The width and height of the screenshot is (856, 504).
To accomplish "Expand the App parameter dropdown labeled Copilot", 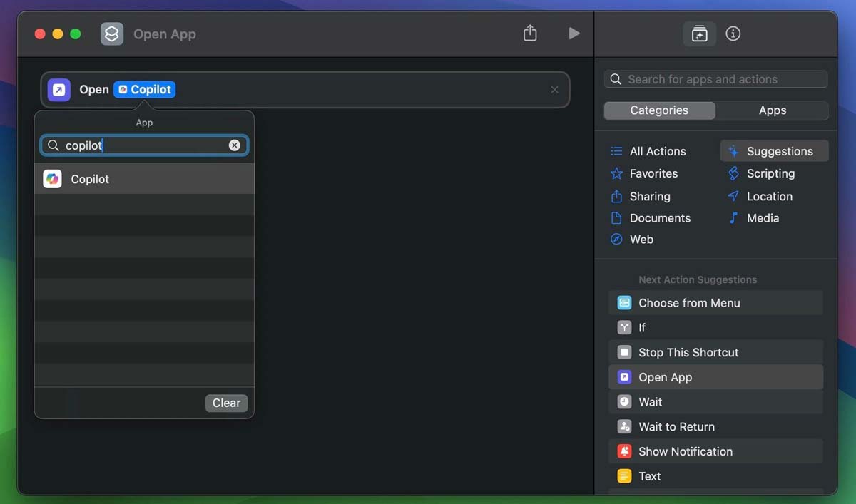I will (x=144, y=89).
